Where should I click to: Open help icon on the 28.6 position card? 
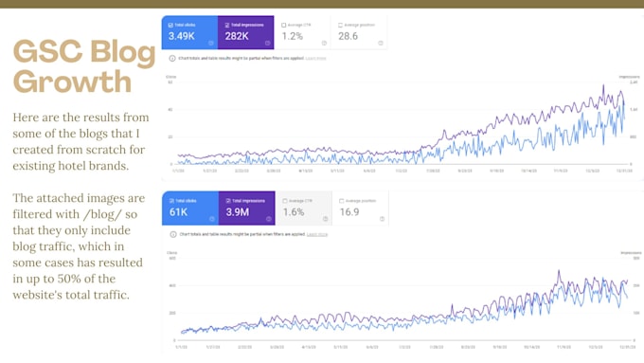381,43
